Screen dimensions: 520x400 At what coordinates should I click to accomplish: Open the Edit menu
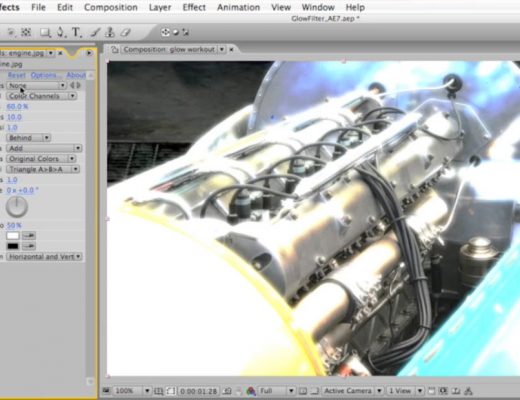(65, 7)
